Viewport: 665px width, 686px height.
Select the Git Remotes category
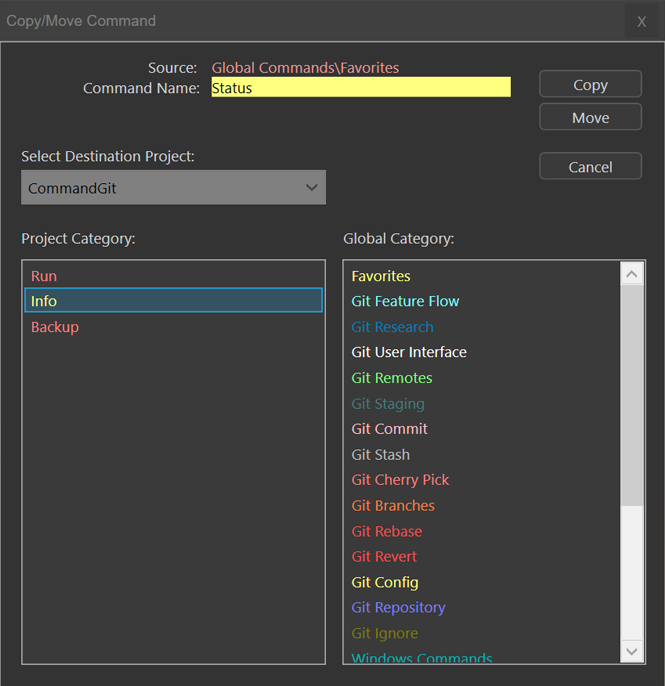click(x=392, y=378)
